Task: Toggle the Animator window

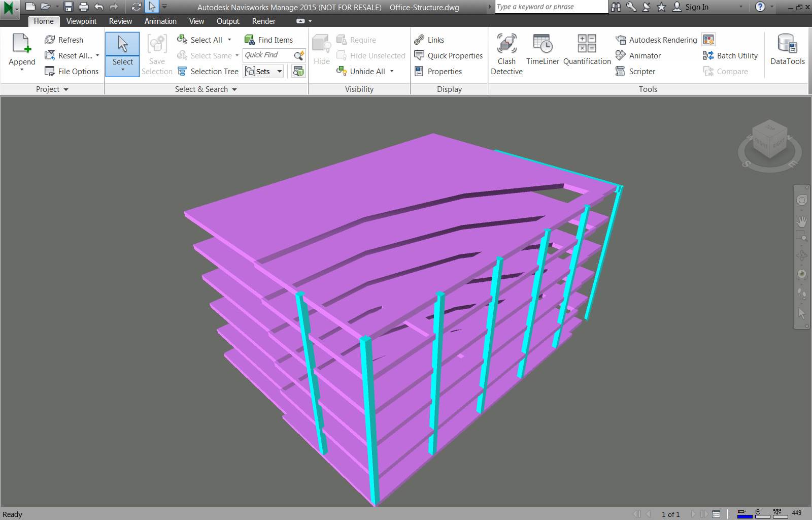Action: pyautogui.click(x=638, y=55)
